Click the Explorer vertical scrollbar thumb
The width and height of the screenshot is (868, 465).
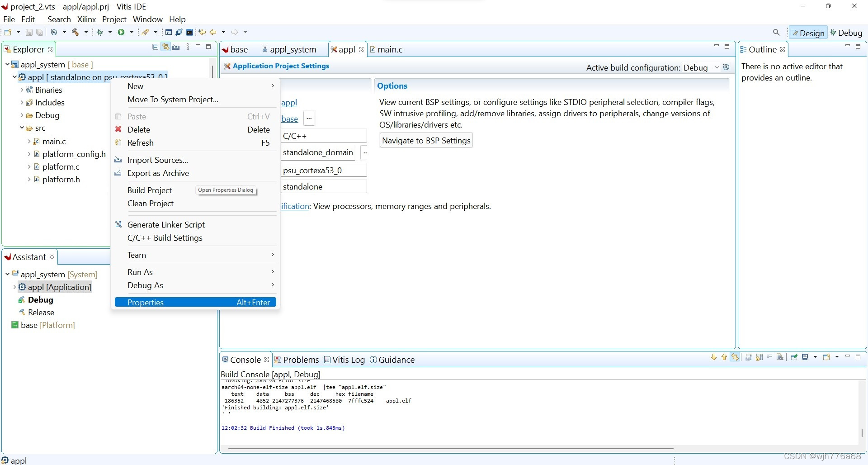(x=212, y=71)
